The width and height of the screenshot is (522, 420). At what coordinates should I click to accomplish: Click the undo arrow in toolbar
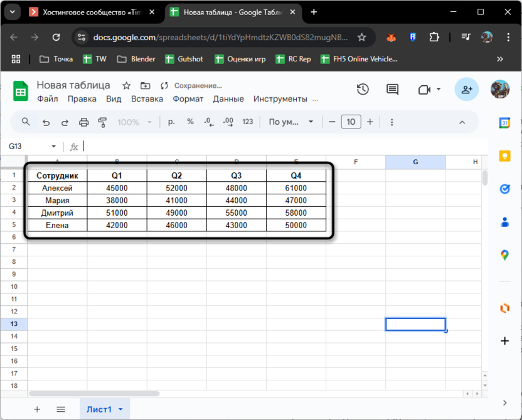pos(45,122)
